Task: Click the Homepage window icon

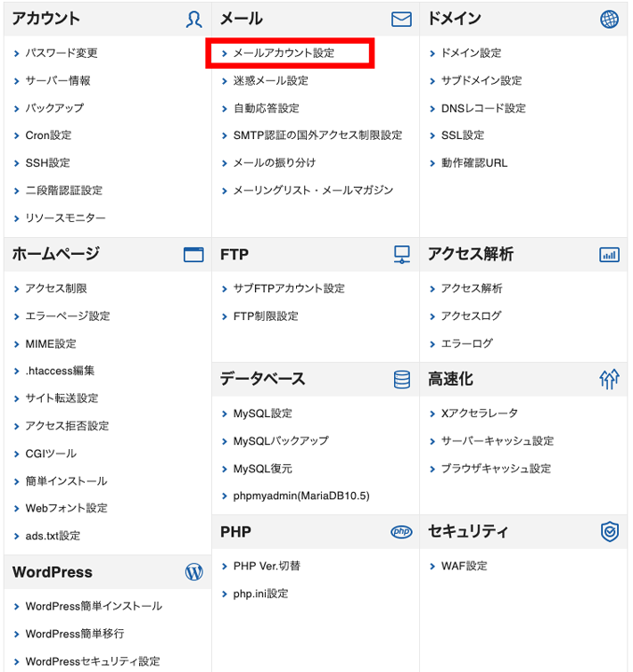Action: pyautogui.click(x=193, y=255)
